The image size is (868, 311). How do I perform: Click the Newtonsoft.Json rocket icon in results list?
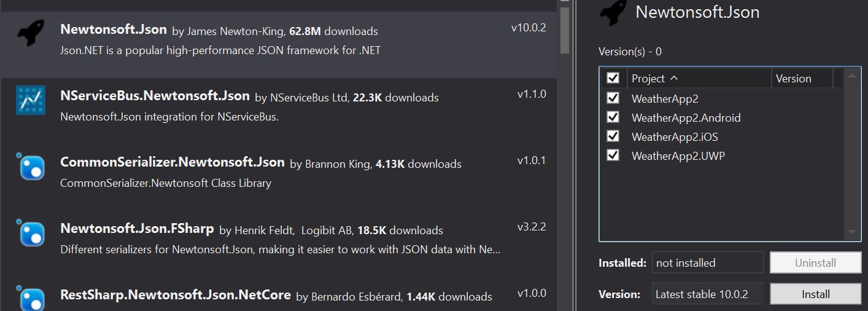[31, 33]
